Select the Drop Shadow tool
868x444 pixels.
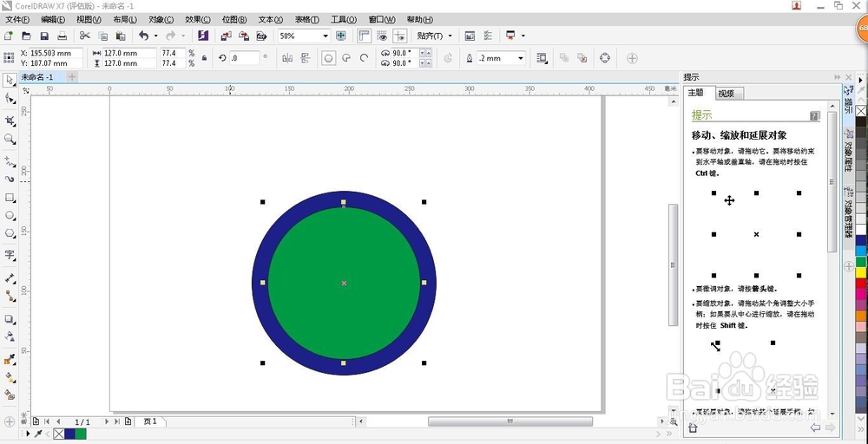tap(10, 319)
